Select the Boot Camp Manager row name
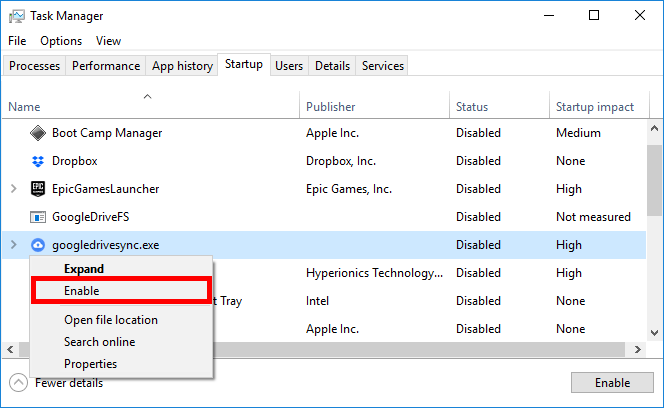This screenshot has height=408, width=664. pyautogui.click(x=107, y=133)
